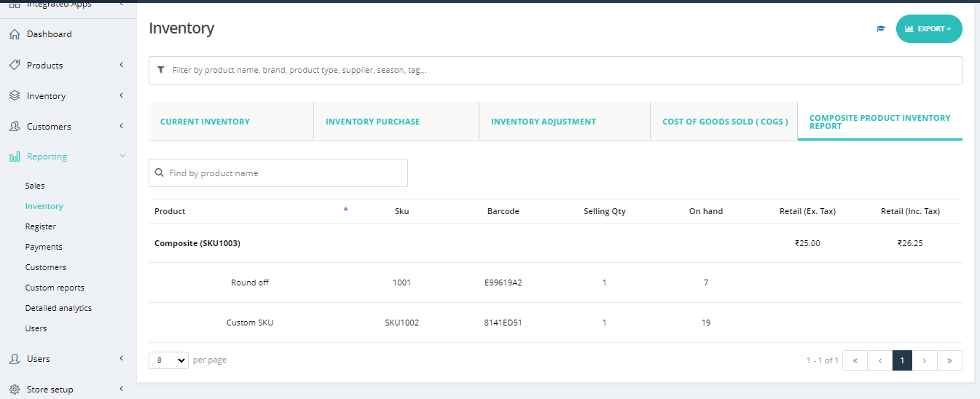Open Register report

tap(40, 226)
